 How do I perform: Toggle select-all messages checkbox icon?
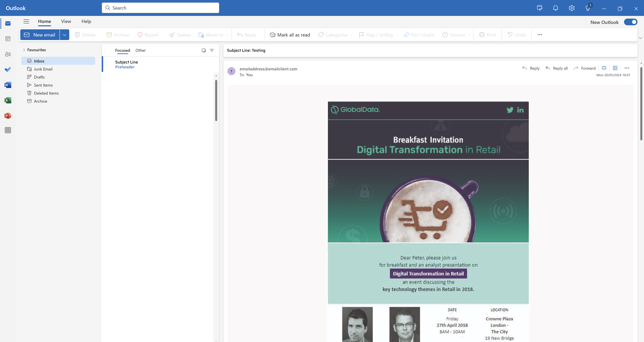(203, 50)
